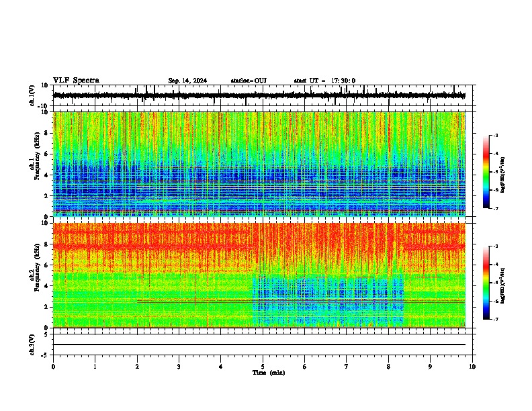Click the ch.1 waveform tick label "-10"
532x411 pixels.
[x=44, y=106]
